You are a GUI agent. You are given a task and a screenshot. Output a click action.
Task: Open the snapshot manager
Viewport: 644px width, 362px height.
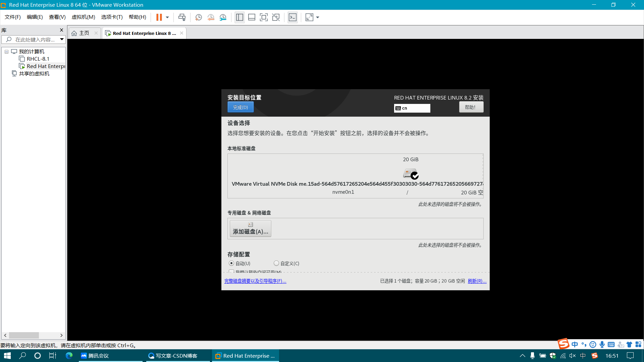[x=223, y=17]
